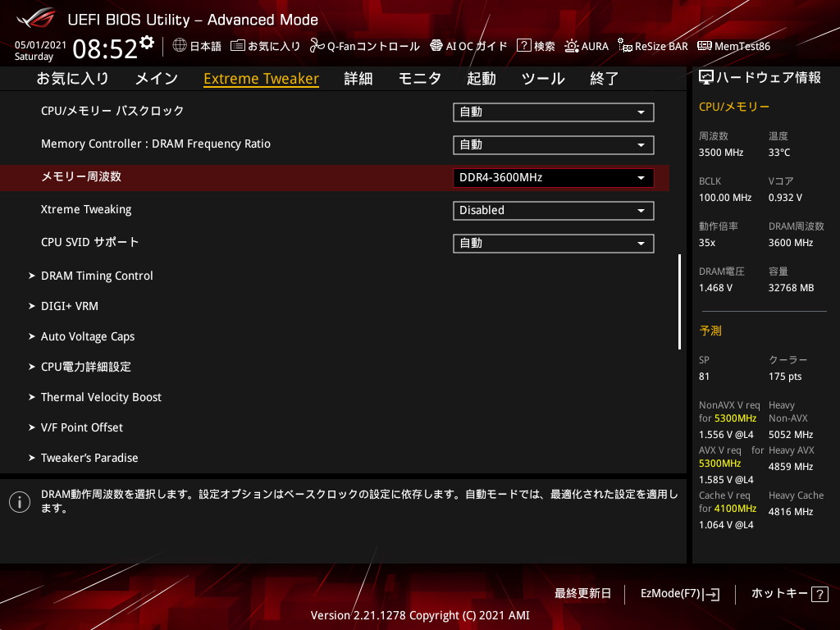The height and width of the screenshot is (630, 840).
Task: Open the CPU/メモリー ベースクロック dropdown
Action: (554, 112)
